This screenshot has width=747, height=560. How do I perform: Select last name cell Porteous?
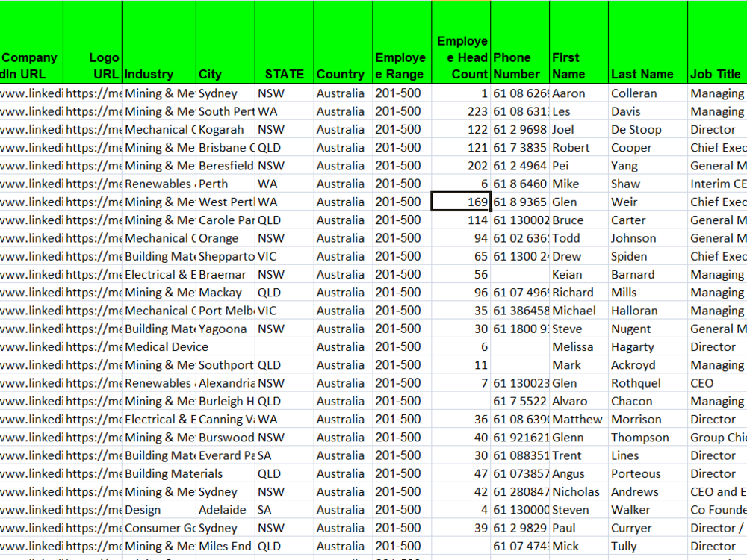(648, 473)
